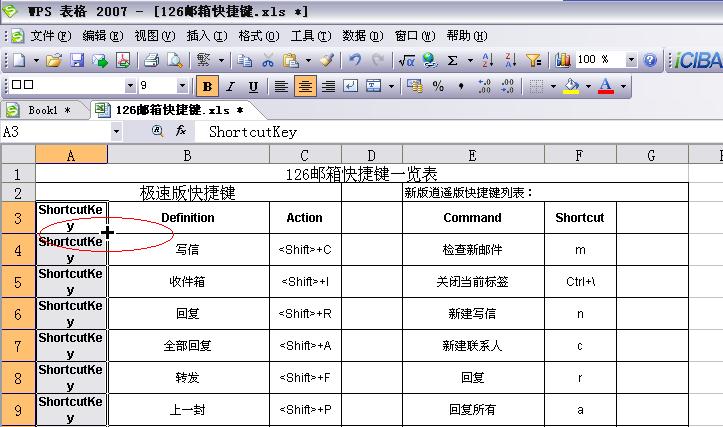
Task: Open the fill color palette arrow
Action: (588, 86)
